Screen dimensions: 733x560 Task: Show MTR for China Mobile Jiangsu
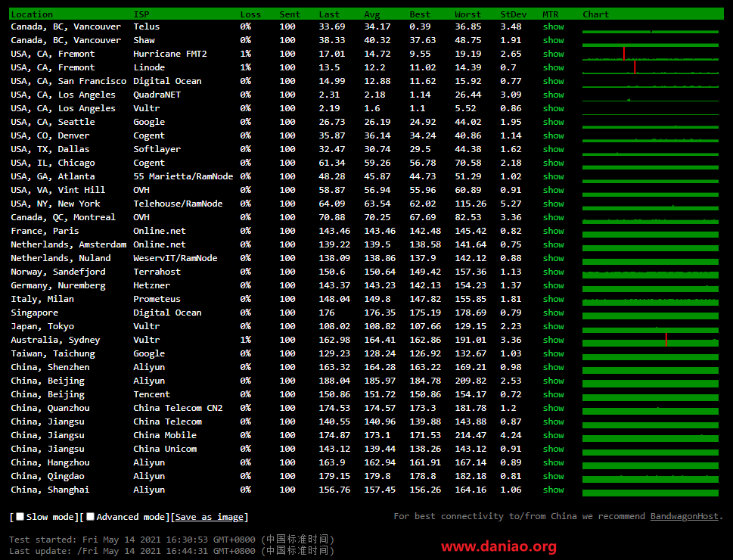click(x=554, y=435)
